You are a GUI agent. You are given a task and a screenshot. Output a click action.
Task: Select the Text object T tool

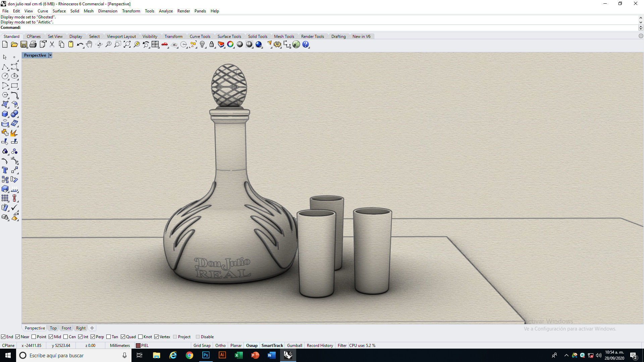tap(5, 170)
